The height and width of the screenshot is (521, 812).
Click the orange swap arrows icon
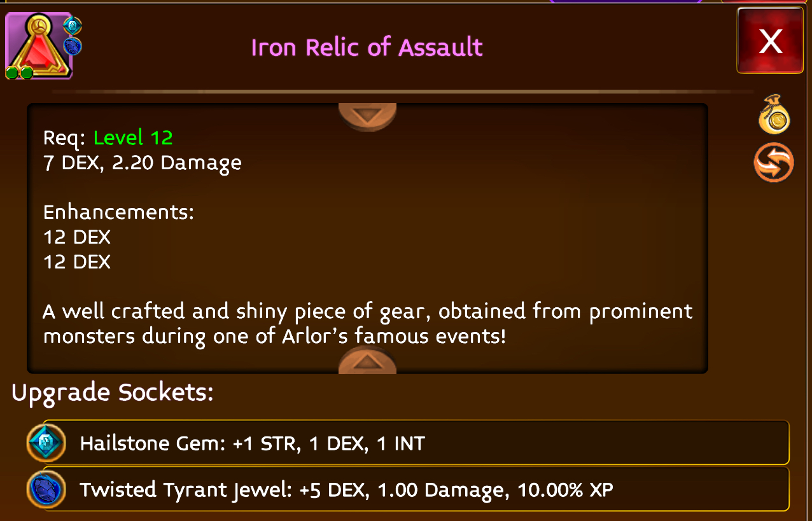point(774,162)
